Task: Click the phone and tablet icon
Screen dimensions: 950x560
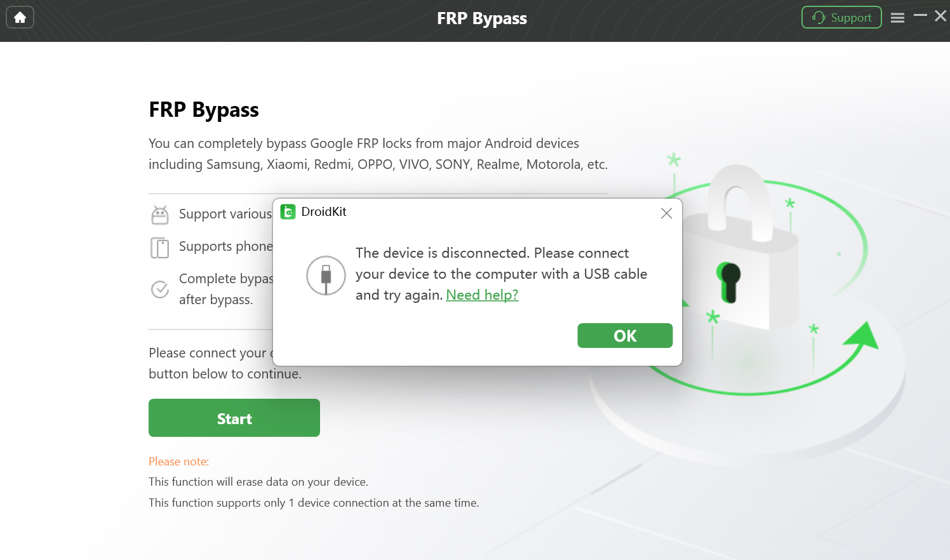Action: click(x=160, y=247)
